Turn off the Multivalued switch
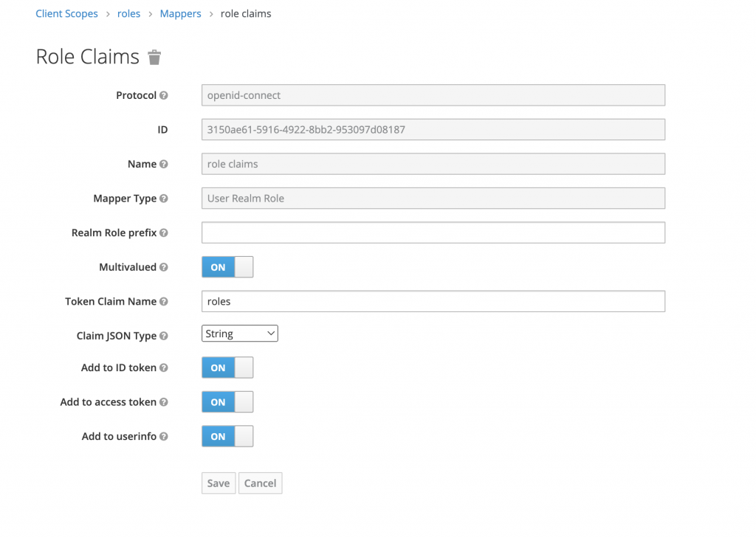This screenshot has height=538, width=756. point(227,267)
